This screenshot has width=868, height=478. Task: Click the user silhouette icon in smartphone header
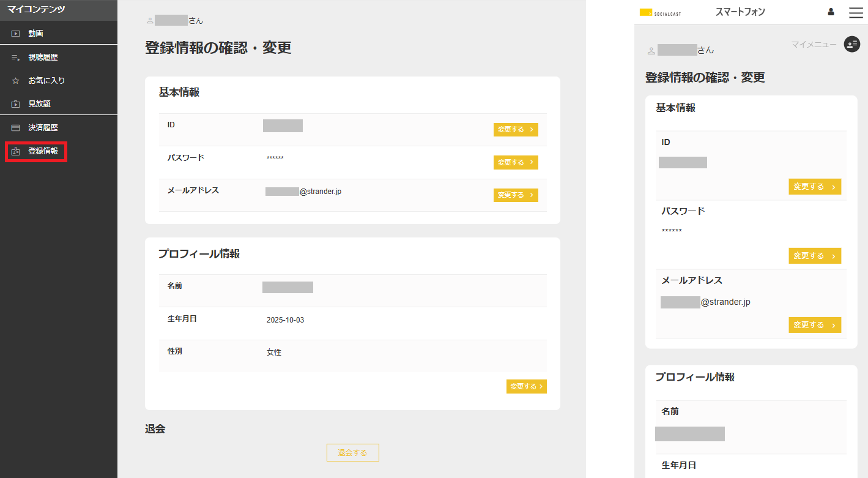point(831,12)
